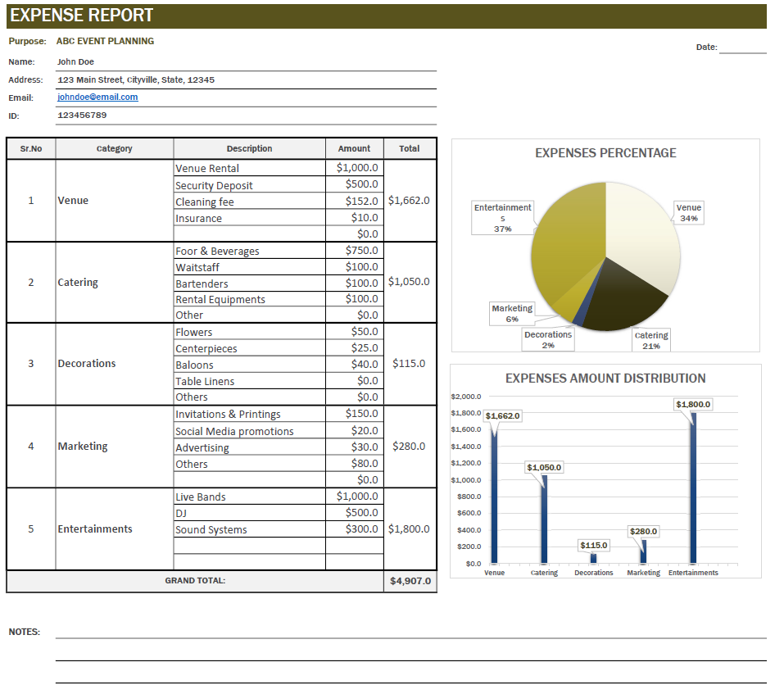The height and width of the screenshot is (694, 784).
Task: Click the $1,662.0 data label above Venue bar
Action: coord(501,415)
